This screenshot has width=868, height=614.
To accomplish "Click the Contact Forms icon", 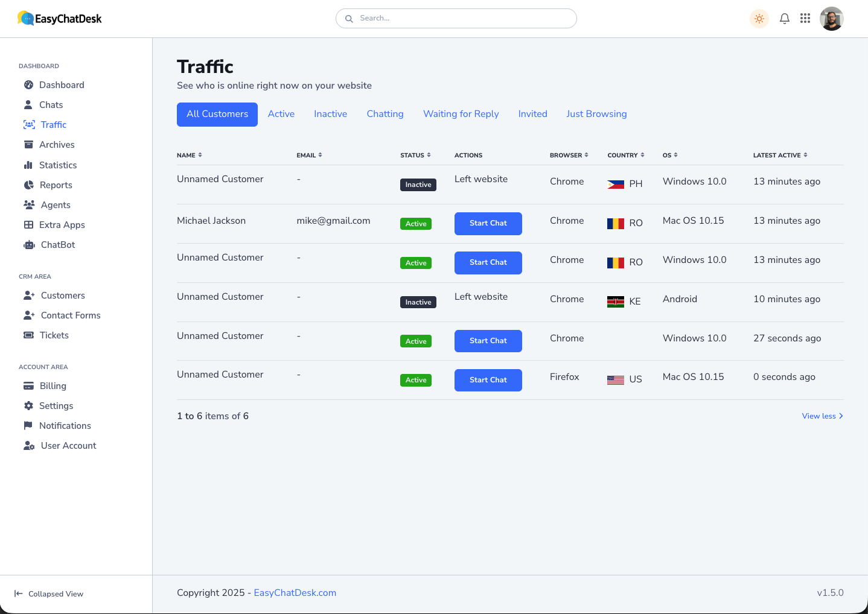I will (29, 315).
